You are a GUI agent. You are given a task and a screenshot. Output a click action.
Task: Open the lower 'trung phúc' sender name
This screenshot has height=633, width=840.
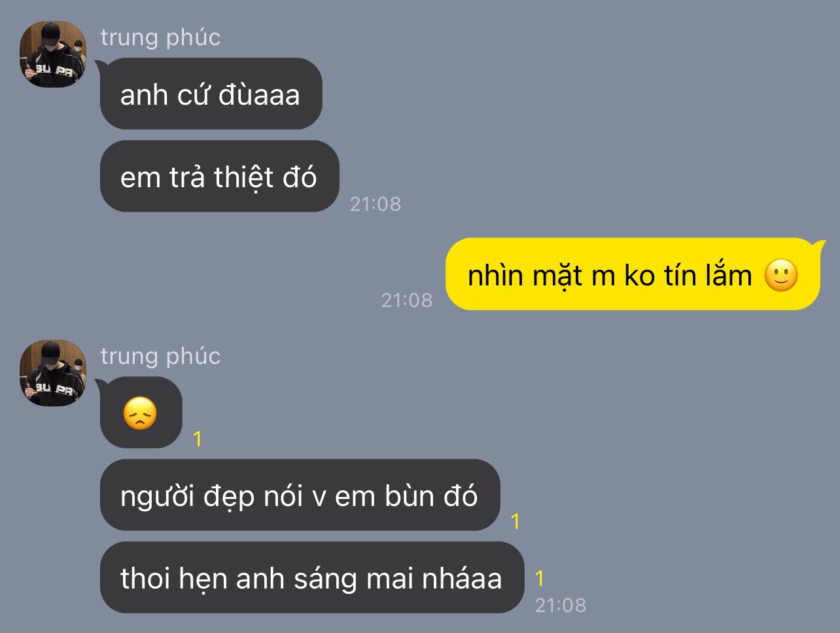point(160,356)
